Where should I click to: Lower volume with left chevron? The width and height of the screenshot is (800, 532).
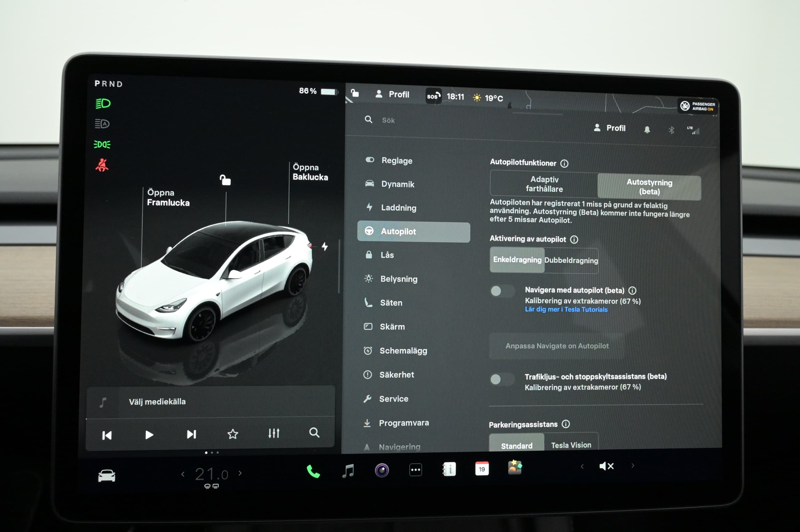tap(582, 466)
